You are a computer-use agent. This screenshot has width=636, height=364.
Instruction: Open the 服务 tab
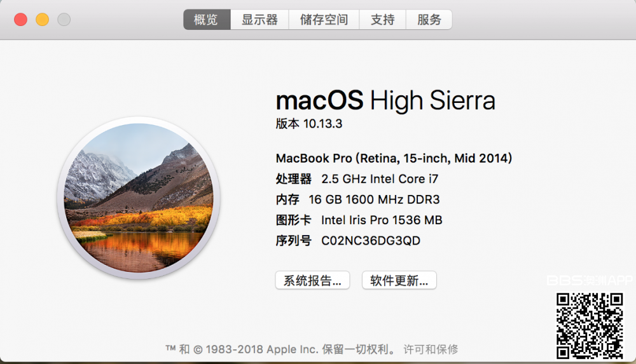pyautogui.click(x=429, y=20)
